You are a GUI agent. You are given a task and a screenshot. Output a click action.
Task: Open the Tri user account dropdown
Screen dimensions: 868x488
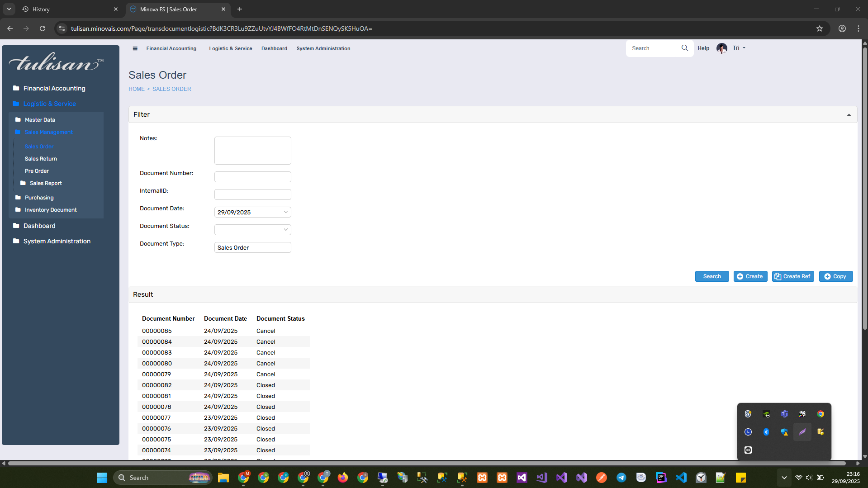tap(739, 48)
